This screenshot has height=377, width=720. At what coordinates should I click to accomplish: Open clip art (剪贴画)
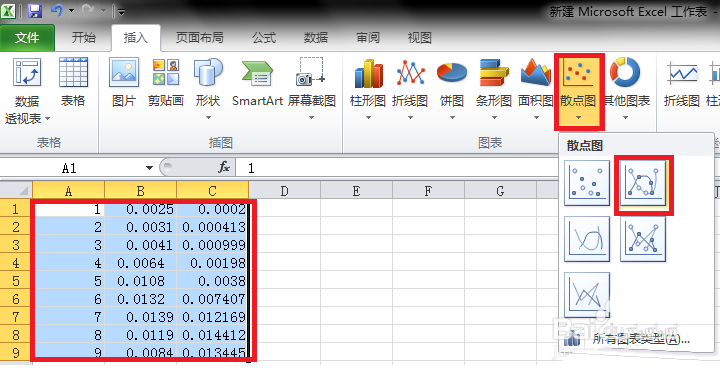tap(166, 82)
